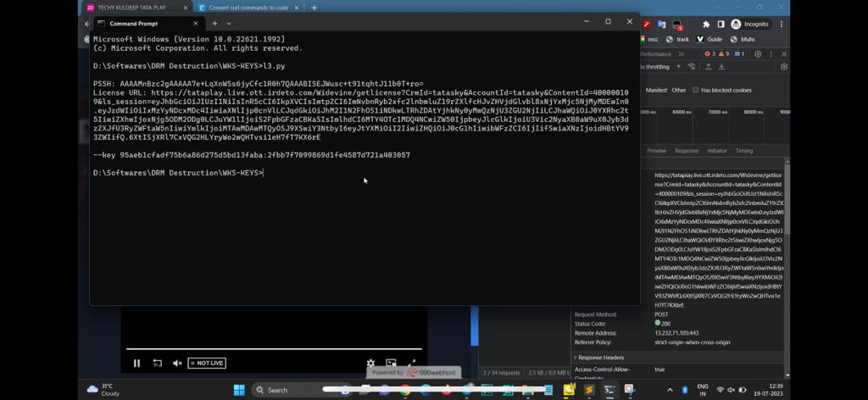The width and height of the screenshot is (868, 400).
Task: Click Export HAR download icon
Action: (722, 66)
